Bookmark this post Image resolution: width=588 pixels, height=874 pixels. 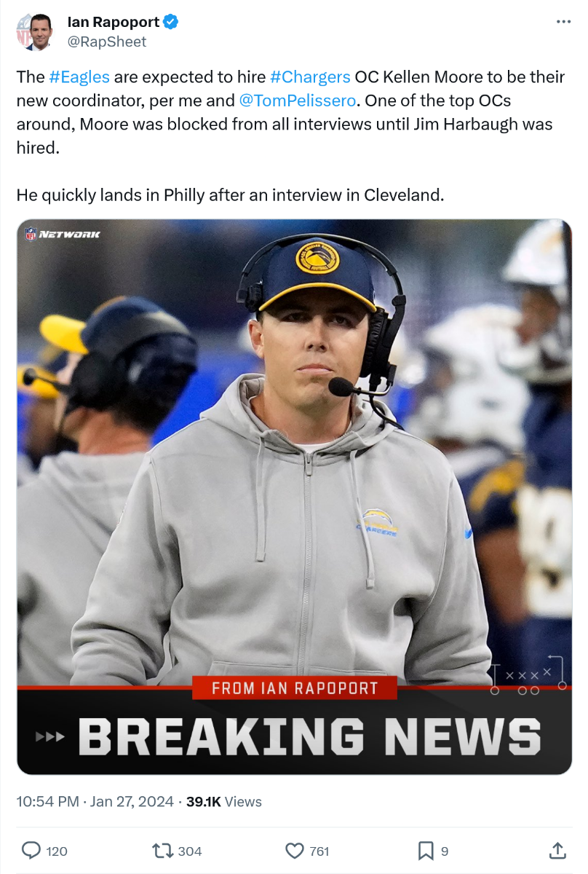pyautogui.click(x=426, y=850)
